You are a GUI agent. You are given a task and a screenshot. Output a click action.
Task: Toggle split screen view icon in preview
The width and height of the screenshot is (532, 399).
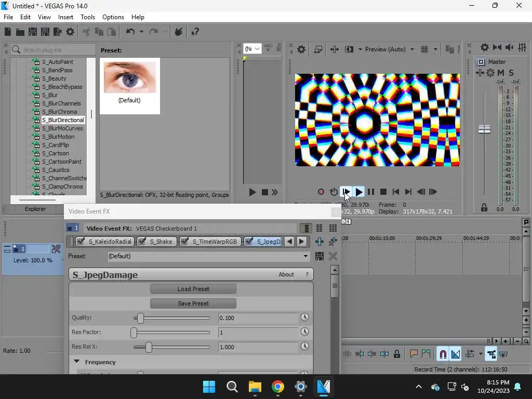349,49
